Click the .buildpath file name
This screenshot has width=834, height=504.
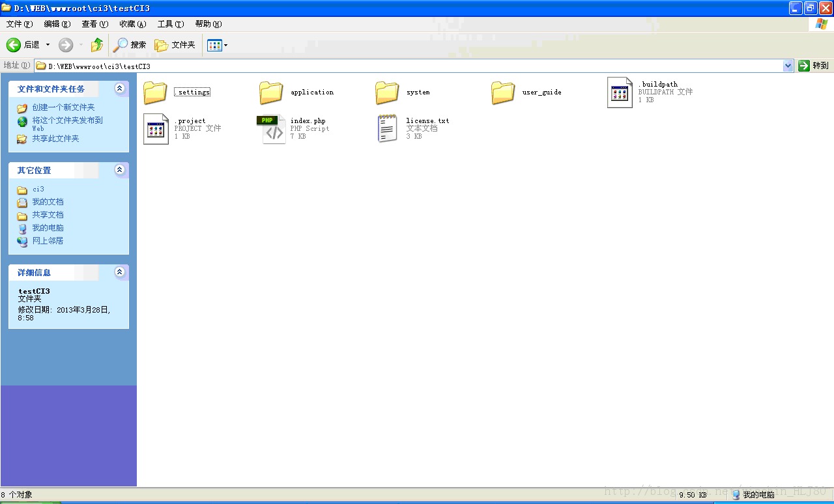[x=657, y=85]
